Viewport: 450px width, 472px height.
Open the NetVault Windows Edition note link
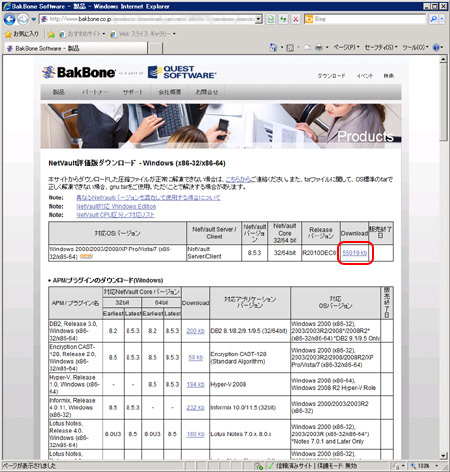[x=116, y=206]
